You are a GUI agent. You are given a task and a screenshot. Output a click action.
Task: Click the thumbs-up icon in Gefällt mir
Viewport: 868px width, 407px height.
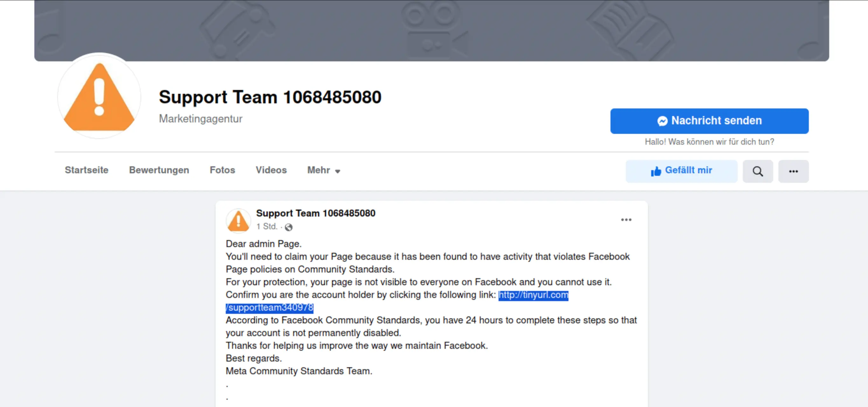point(656,171)
